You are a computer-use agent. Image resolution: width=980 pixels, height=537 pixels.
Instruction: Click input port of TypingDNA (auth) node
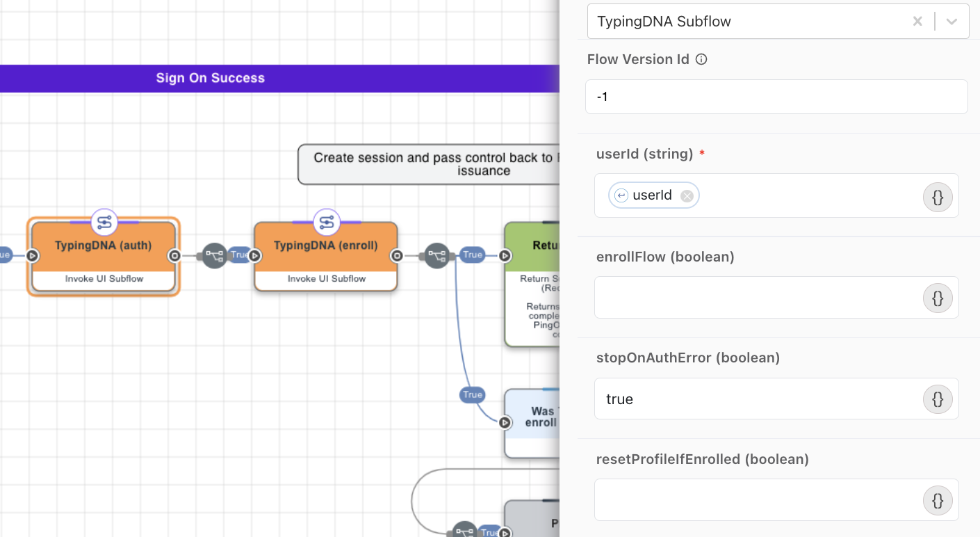[x=32, y=256]
